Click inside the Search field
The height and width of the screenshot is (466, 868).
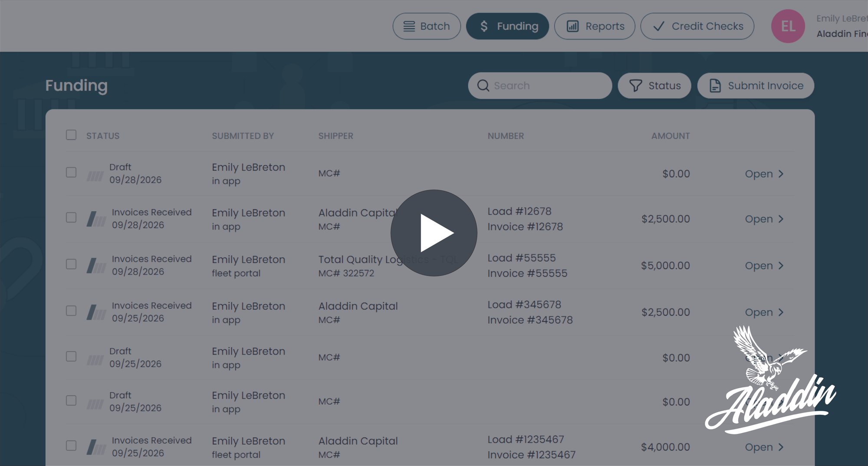(x=540, y=85)
